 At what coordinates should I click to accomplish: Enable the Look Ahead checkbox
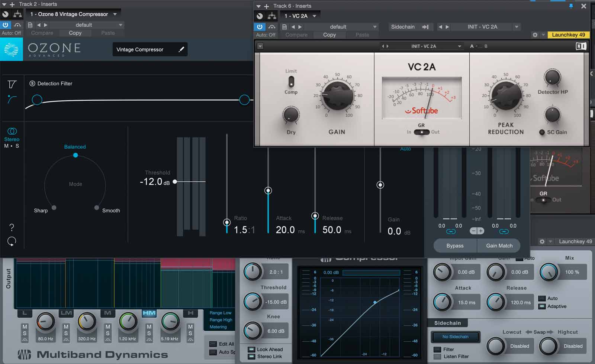pyautogui.click(x=251, y=350)
